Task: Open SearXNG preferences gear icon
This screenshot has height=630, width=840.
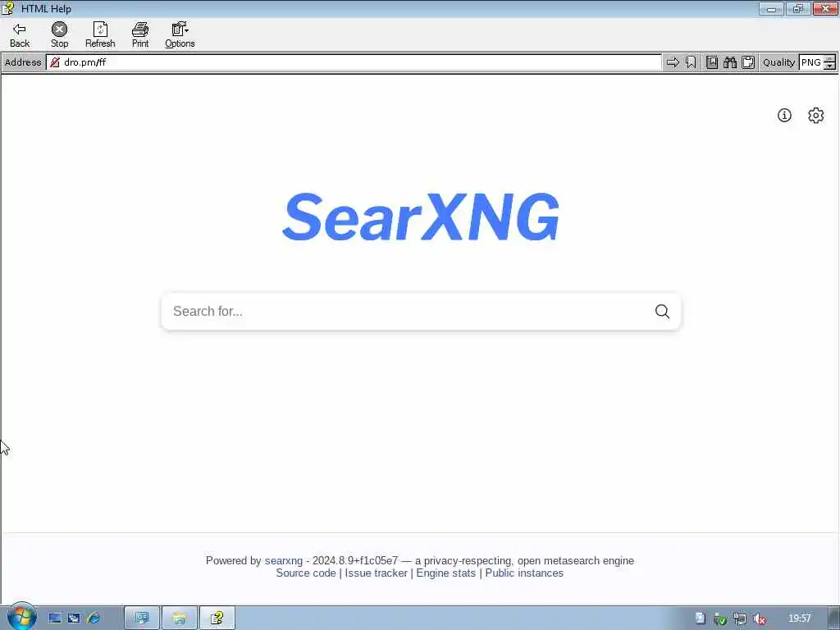Action: coord(816,115)
